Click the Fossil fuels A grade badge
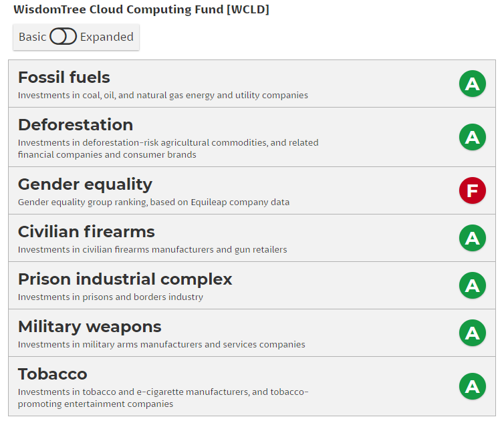This screenshot has width=504, height=431. 472,84
